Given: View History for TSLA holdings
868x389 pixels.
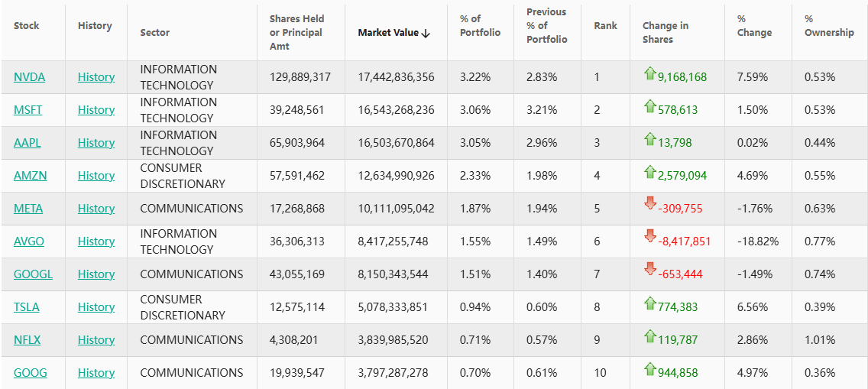Looking at the screenshot, I should pos(96,307).
